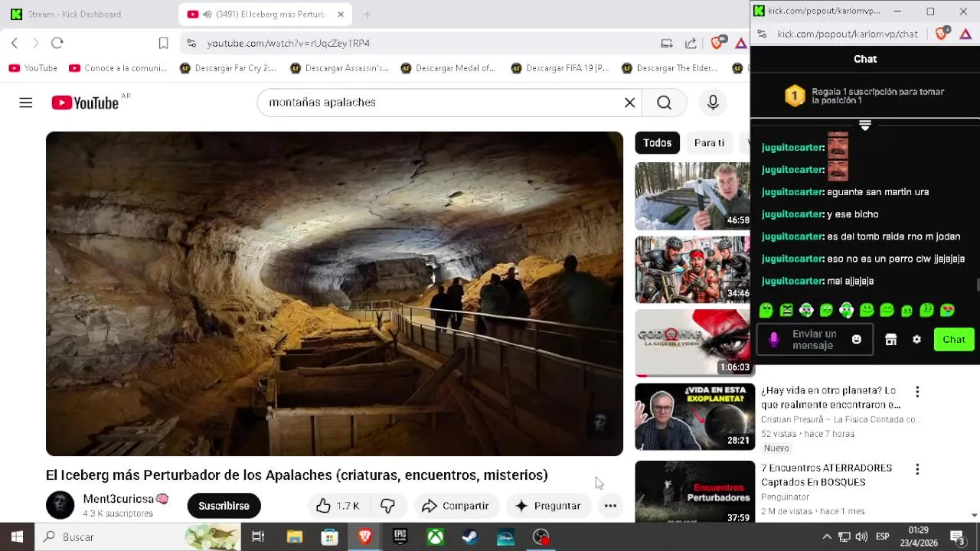
Task: Reload the page with refresh icon
Action: coord(57,43)
